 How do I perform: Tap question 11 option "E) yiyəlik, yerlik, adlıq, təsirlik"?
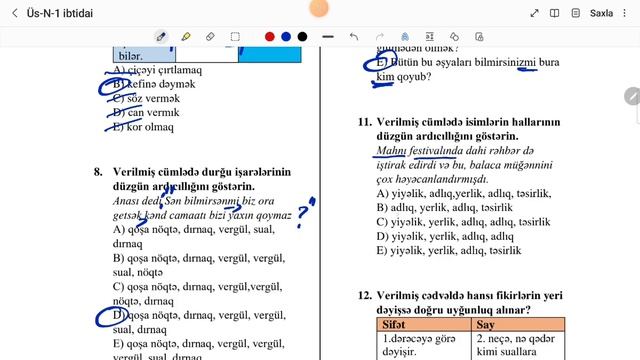449,250
